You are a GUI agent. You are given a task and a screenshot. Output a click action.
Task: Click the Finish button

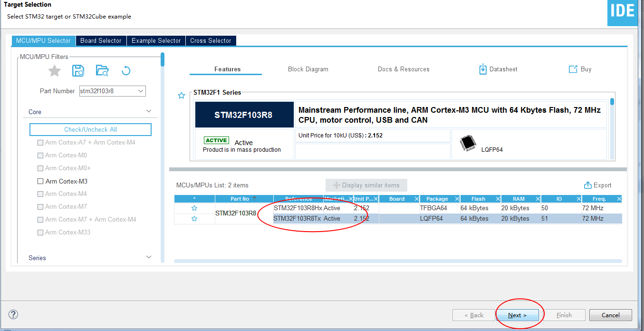(x=564, y=315)
